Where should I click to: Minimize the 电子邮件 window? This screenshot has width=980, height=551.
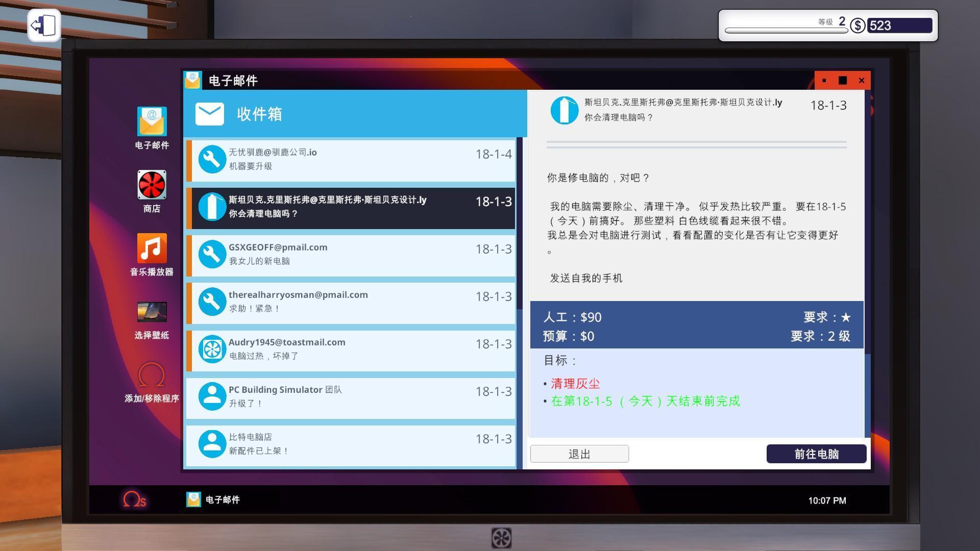click(x=824, y=81)
